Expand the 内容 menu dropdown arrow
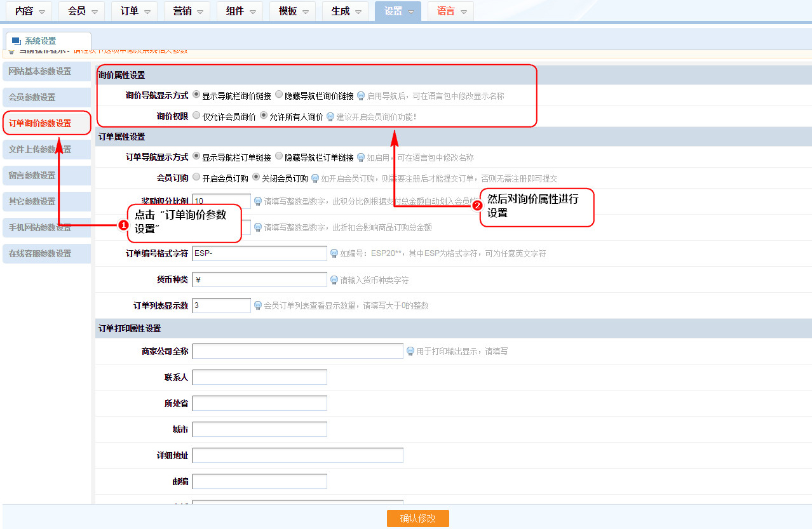The width and height of the screenshot is (812, 529). pyautogui.click(x=42, y=12)
